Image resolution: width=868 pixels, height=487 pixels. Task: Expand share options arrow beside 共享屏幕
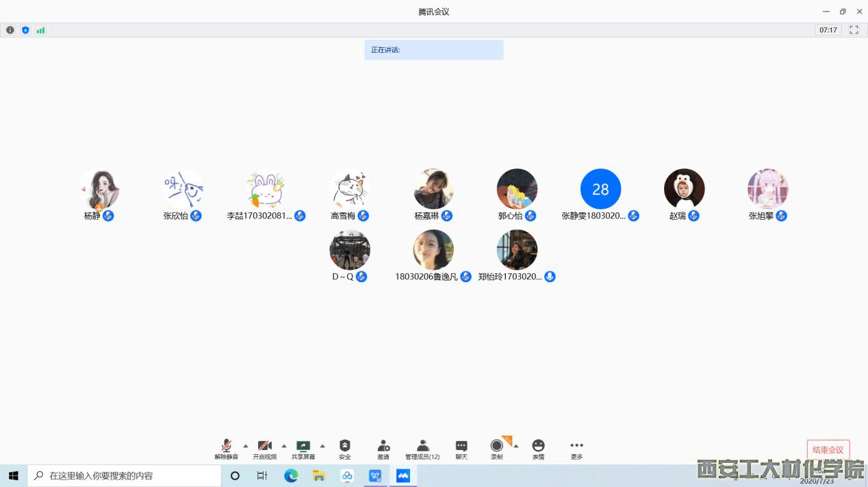[x=322, y=446]
